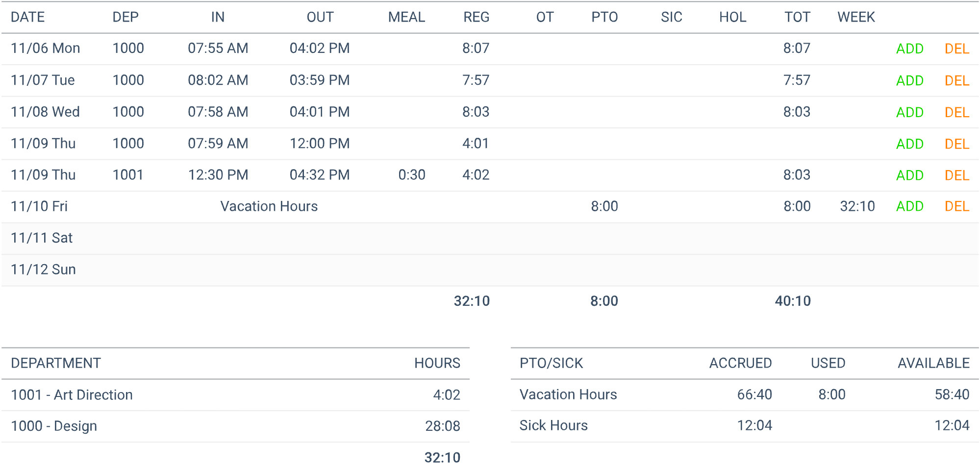980x469 pixels.
Task: Click the DATE column header
Action: tap(27, 17)
